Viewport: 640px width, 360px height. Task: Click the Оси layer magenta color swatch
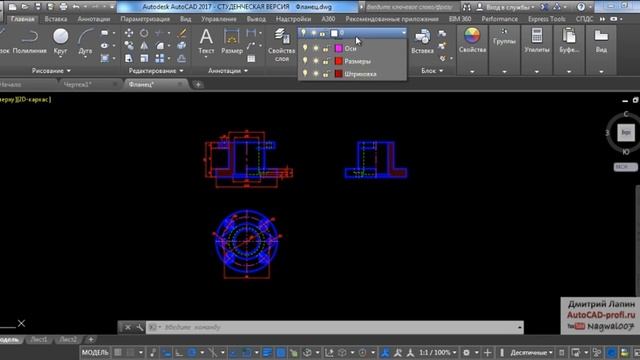click(x=338, y=48)
